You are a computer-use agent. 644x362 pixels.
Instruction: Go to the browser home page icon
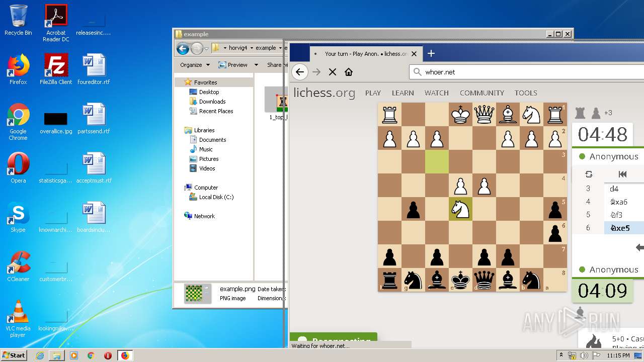(348, 72)
